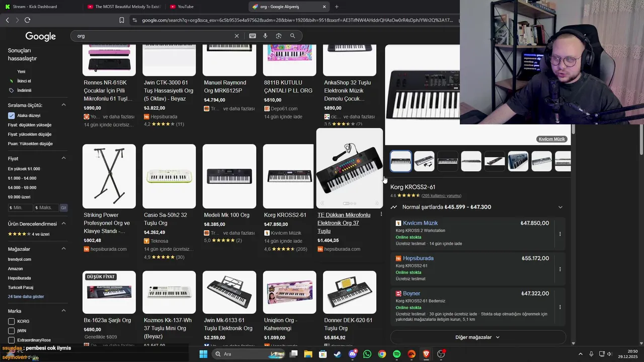The height and width of the screenshot is (362, 644).
Task: Read the 205 kullanıcı yorumu reviews
Action: tap(441, 196)
